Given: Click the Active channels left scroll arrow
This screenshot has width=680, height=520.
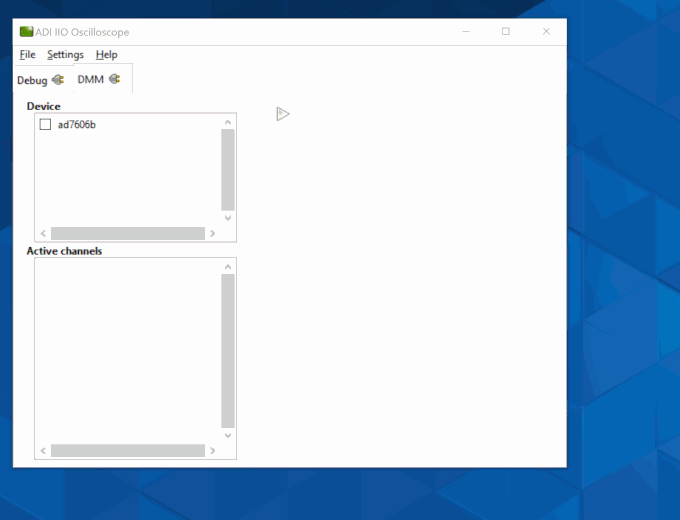Looking at the screenshot, I should click(43, 451).
